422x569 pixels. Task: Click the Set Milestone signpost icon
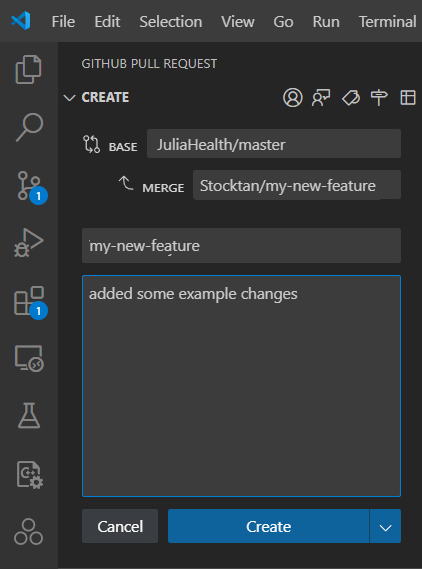click(379, 98)
